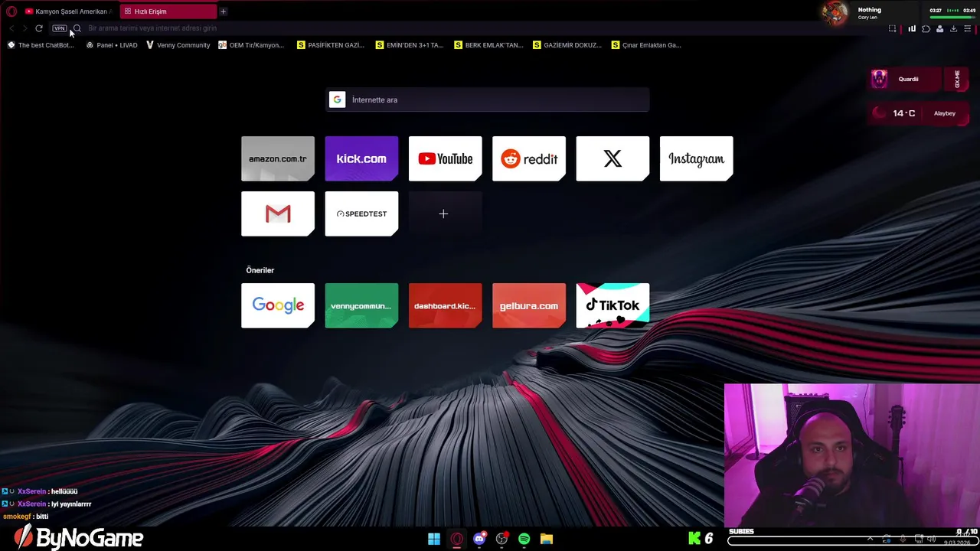Open OBS Studio from the taskbar
This screenshot has height=551, width=980.
point(501,539)
